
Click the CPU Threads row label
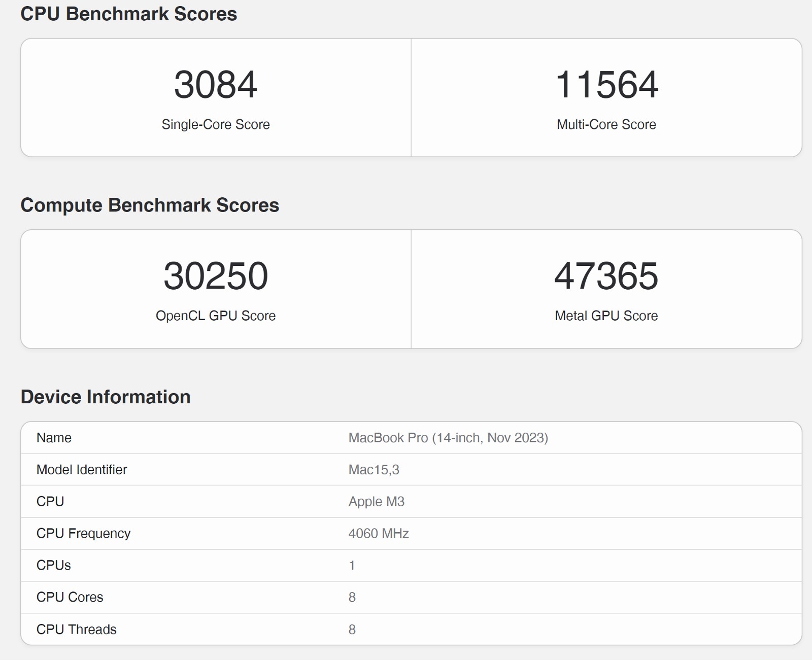coord(77,630)
